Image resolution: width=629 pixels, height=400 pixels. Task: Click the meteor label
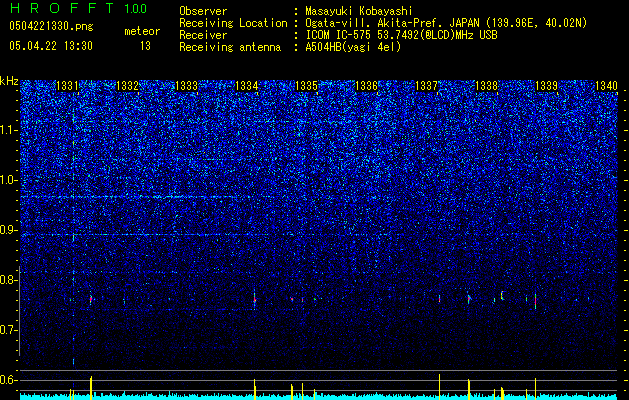142,31
